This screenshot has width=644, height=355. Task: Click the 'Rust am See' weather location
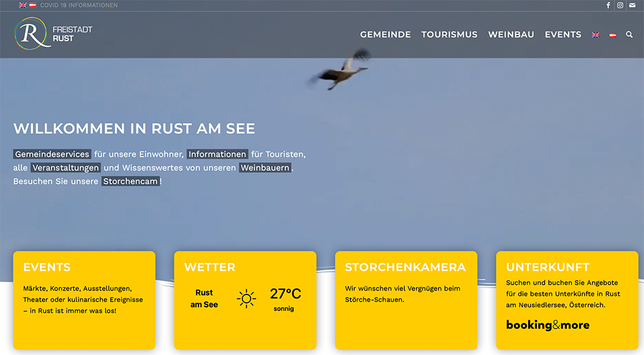pyautogui.click(x=204, y=298)
